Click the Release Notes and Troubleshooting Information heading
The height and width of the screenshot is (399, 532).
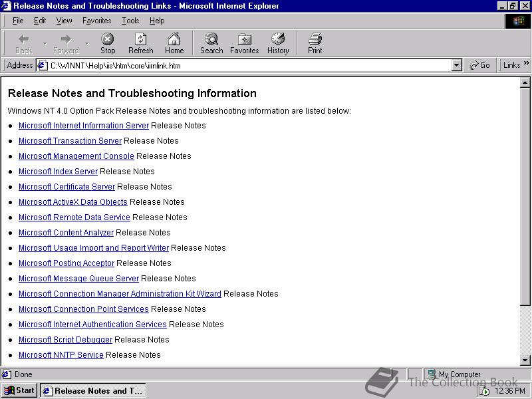click(x=132, y=93)
